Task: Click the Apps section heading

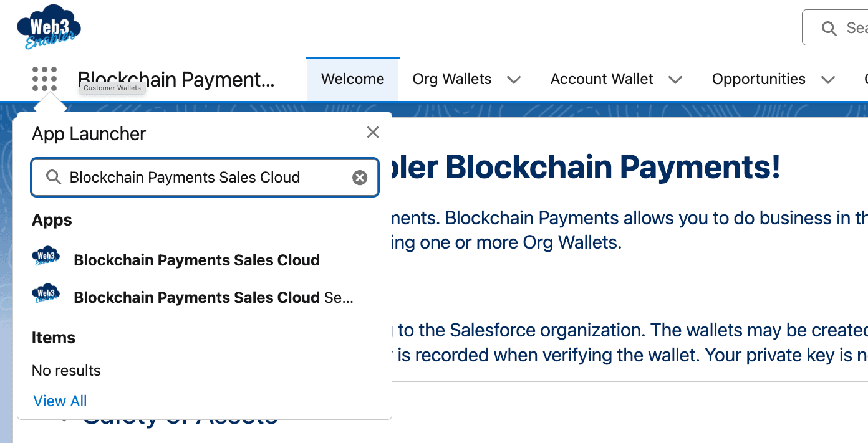Action: click(x=52, y=220)
